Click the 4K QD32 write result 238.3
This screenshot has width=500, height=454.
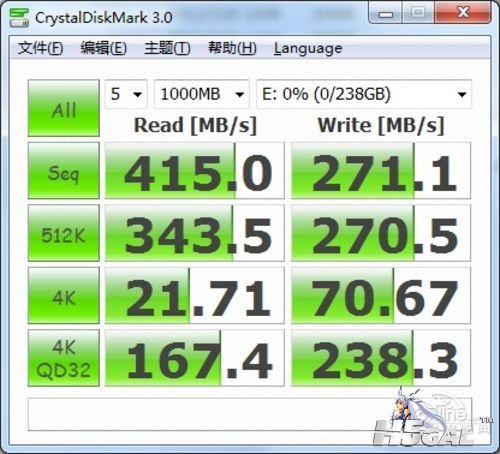381,358
